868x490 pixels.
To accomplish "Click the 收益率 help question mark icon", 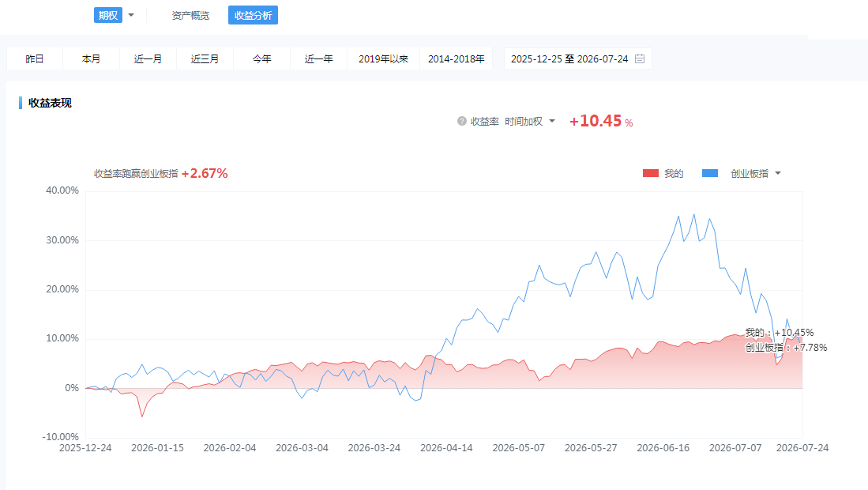I will click(x=462, y=121).
